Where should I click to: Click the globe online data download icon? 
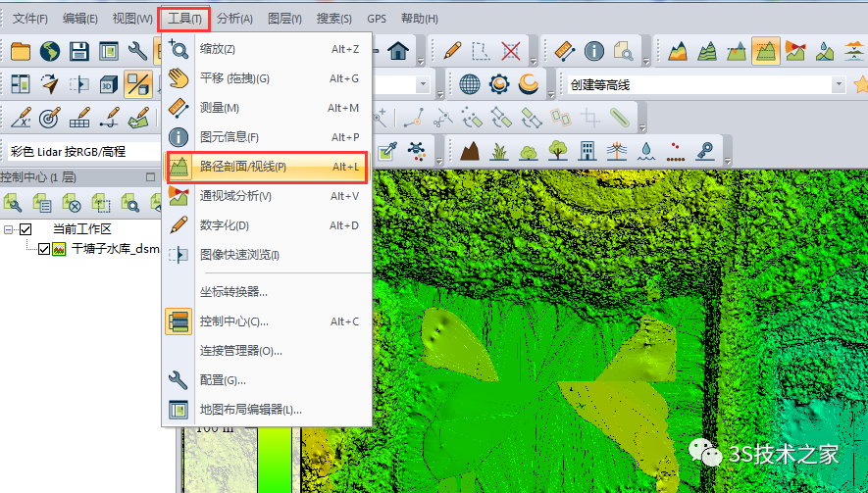click(x=50, y=52)
